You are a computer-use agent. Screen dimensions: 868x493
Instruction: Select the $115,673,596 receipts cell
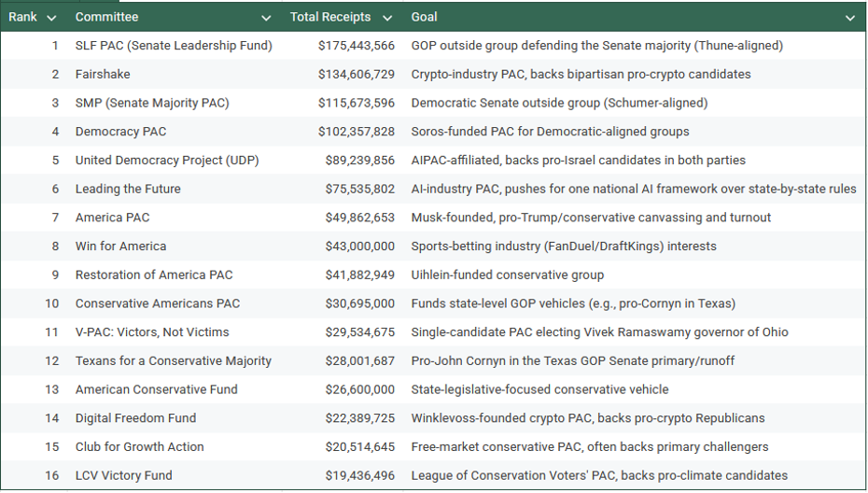pyautogui.click(x=343, y=103)
